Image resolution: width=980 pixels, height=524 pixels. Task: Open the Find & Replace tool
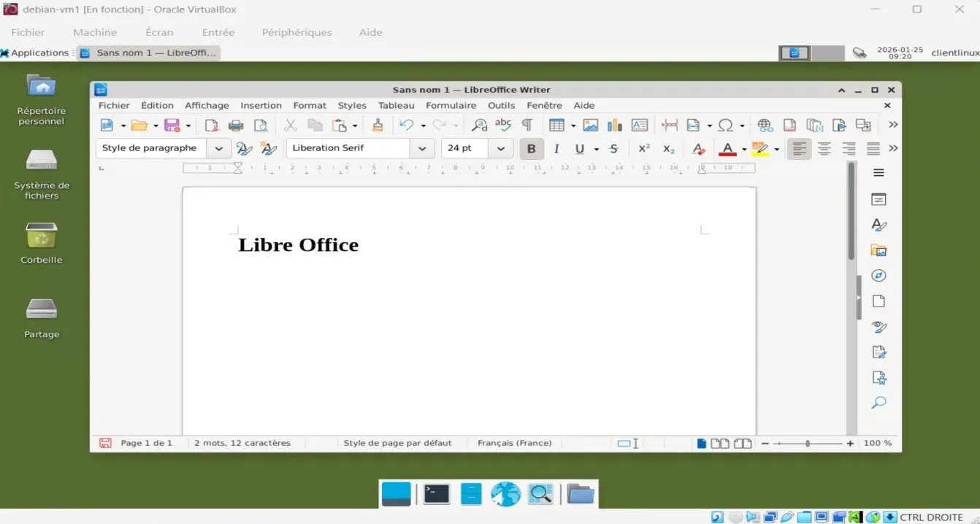click(478, 125)
